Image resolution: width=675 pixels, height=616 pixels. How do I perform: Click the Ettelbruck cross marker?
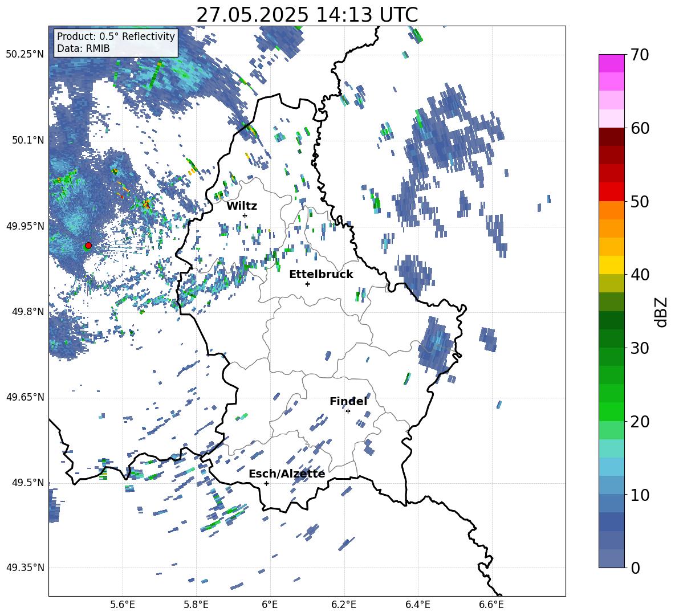click(x=307, y=284)
